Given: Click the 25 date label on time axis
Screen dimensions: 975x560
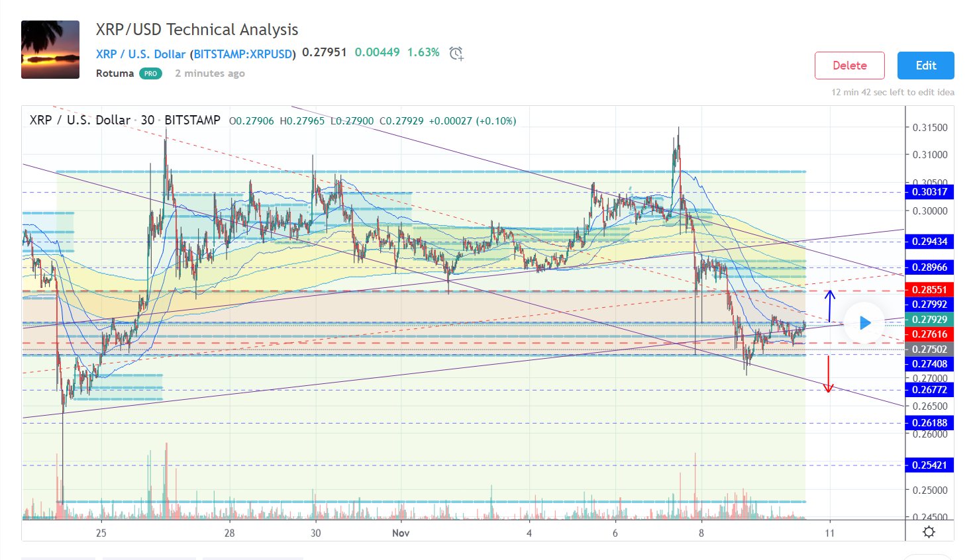Looking at the screenshot, I should pos(101,533).
